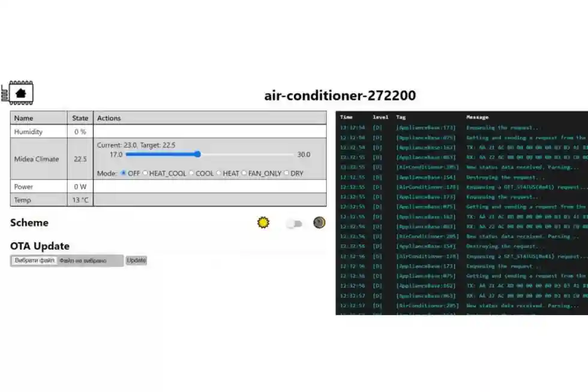
Task: Open the firmware file chooser button
Action: click(34, 261)
